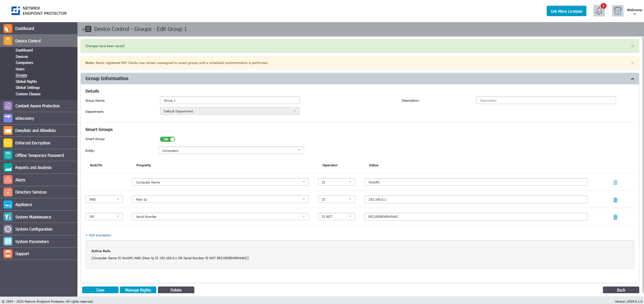Change the IS NOT operator dropdown
The height and width of the screenshot is (304, 644).
336,216
